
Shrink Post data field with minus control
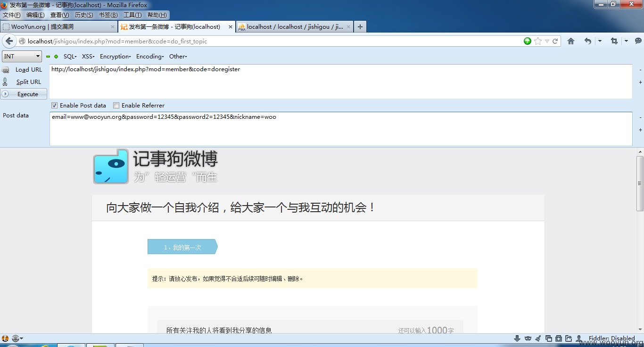640,117
